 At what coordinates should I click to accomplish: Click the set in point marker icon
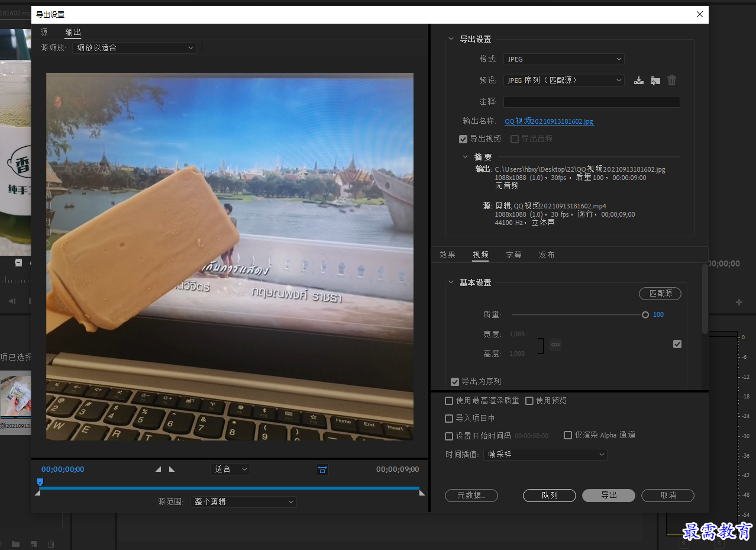tap(158, 469)
